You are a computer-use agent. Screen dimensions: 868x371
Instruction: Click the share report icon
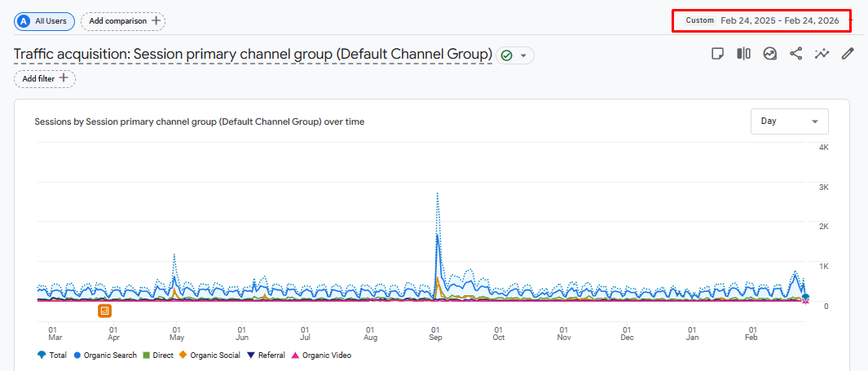tap(795, 54)
